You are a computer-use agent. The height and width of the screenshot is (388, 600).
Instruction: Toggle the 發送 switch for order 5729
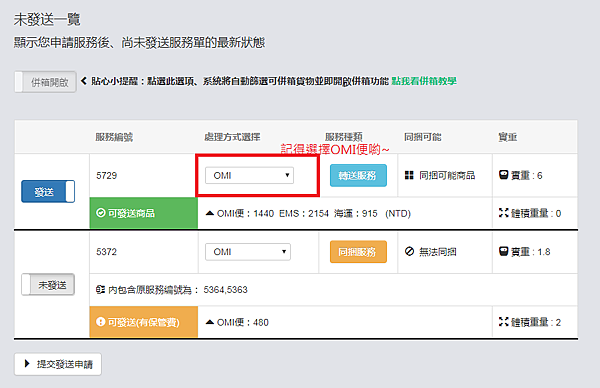(48, 191)
